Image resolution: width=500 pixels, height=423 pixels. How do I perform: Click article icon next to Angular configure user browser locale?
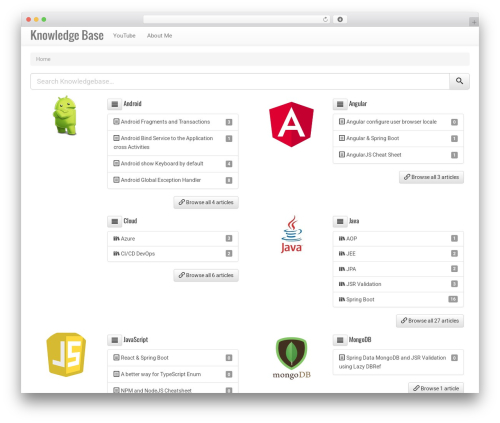pyautogui.click(x=342, y=122)
